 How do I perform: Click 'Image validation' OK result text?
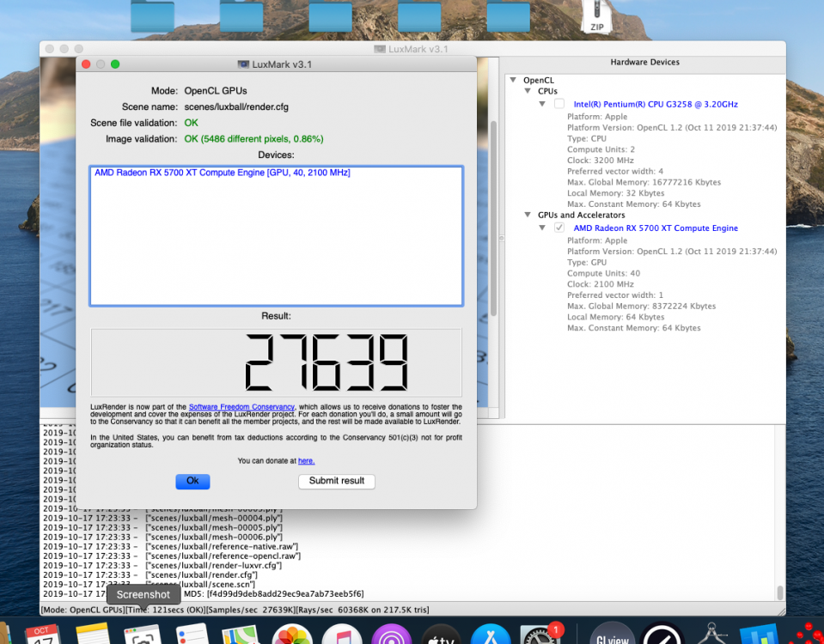(253, 139)
